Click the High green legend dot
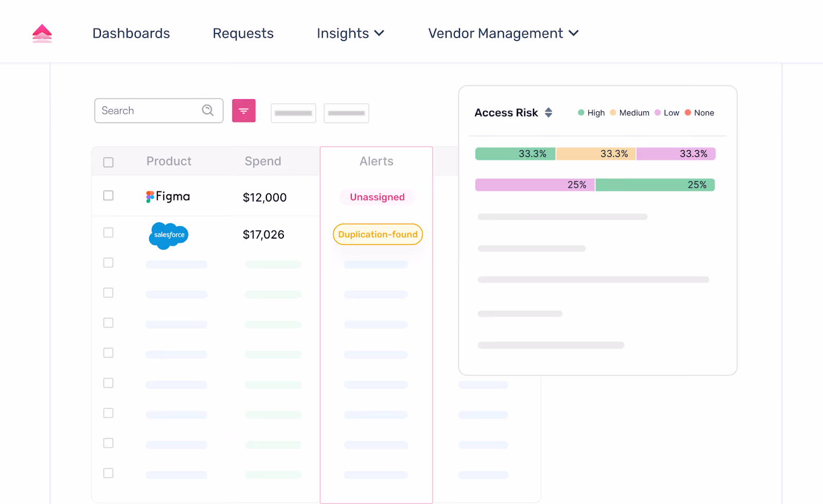 tap(581, 113)
